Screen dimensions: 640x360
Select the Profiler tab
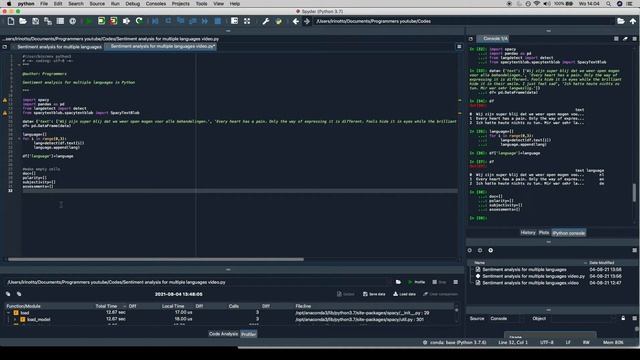(249, 334)
